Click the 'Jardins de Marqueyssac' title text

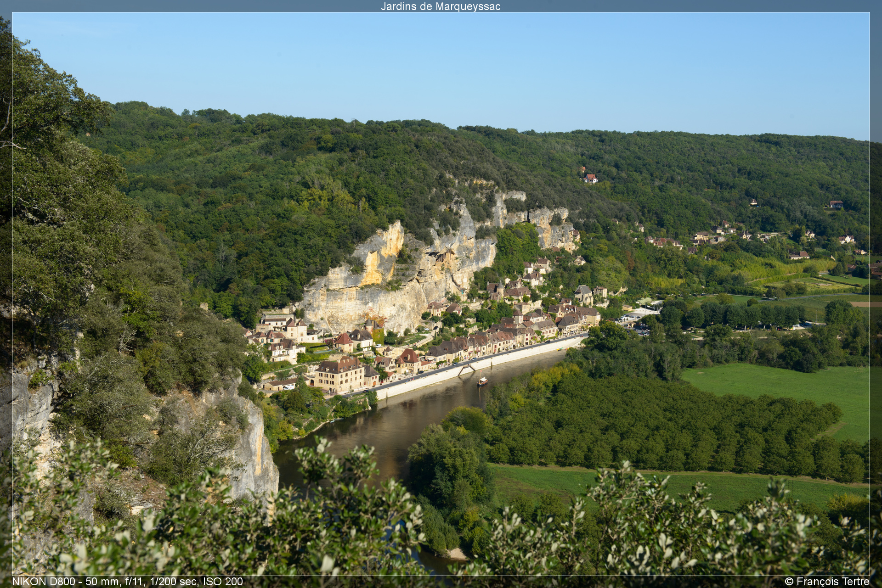[441, 6]
